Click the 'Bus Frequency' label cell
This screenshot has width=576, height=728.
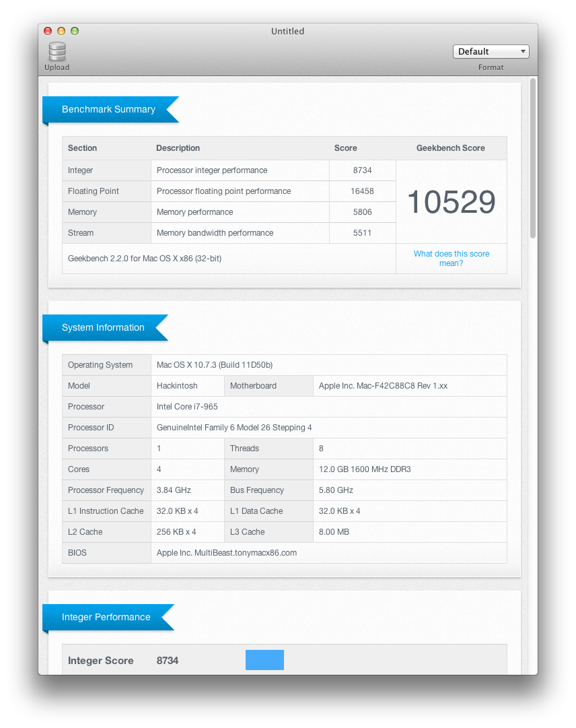[268, 490]
